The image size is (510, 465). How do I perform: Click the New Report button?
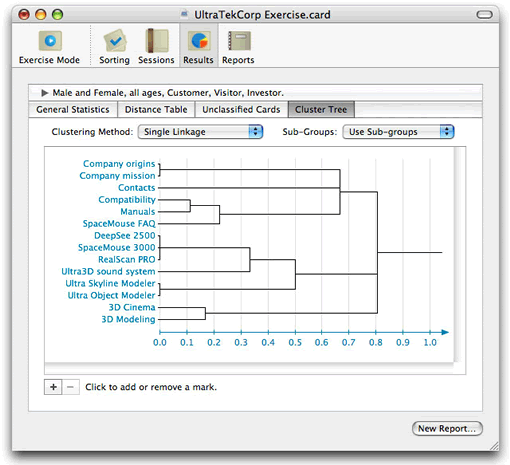click(447, 428)
